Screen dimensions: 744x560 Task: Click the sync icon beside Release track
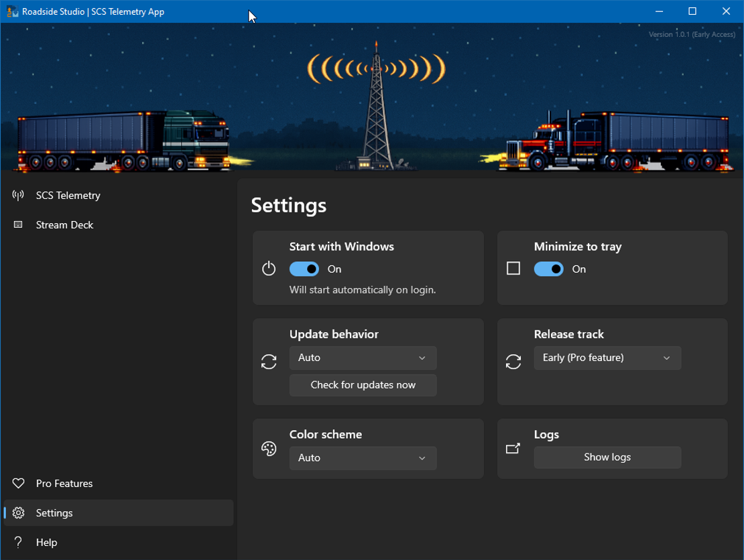click(x=513, y=362)
